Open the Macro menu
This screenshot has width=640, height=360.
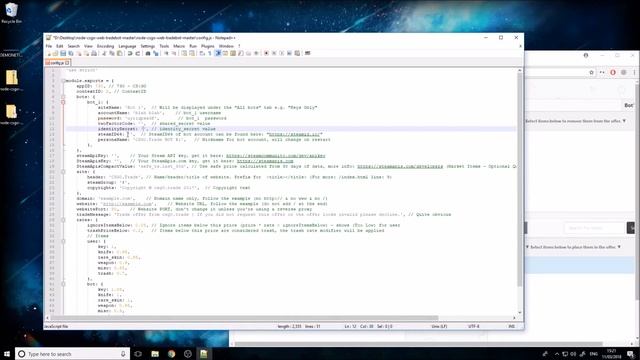(x=179, y=46)
